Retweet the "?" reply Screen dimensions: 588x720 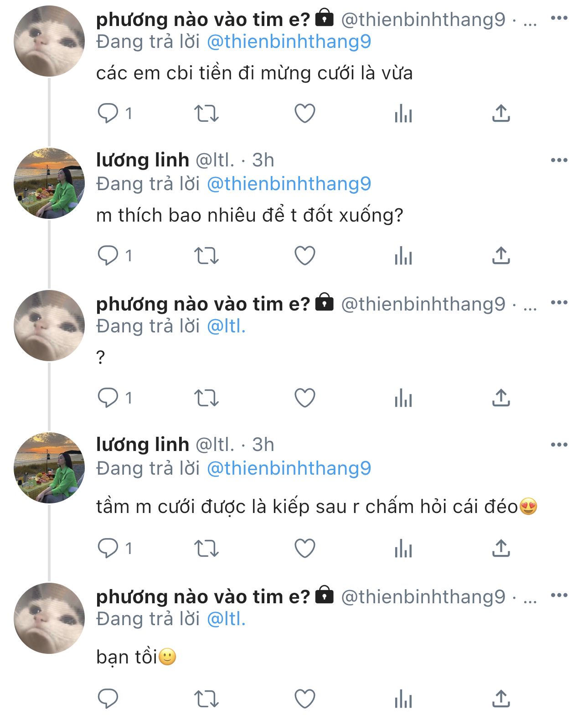(206, 398)
